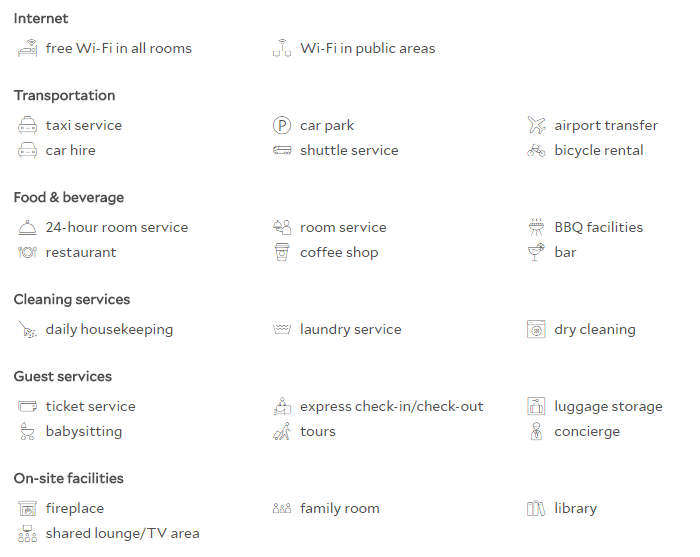Click the concierge person icon
Image resolution: width=700 pixels, height=557 pixels.
[x=536, y=432]
